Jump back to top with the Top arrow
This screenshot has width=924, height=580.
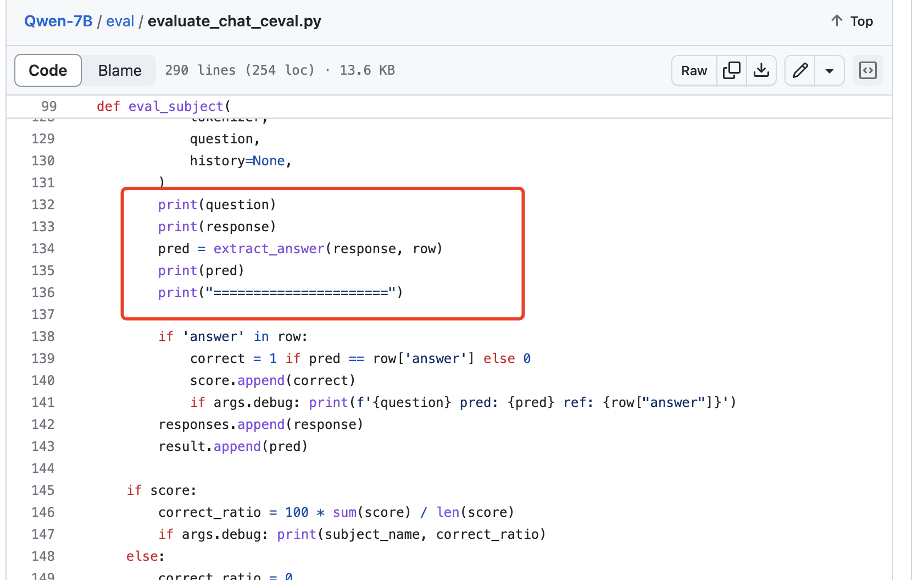[851, 21]
